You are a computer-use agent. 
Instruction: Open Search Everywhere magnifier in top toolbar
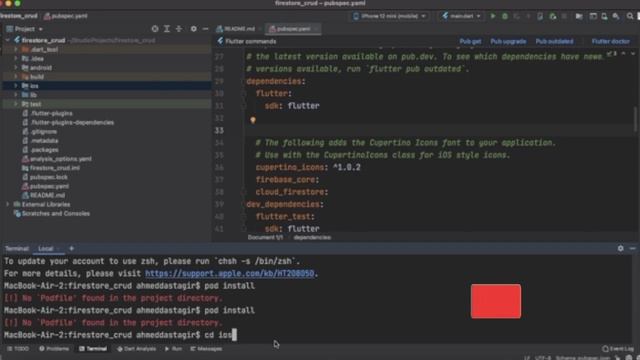click(x=630, y=16)
